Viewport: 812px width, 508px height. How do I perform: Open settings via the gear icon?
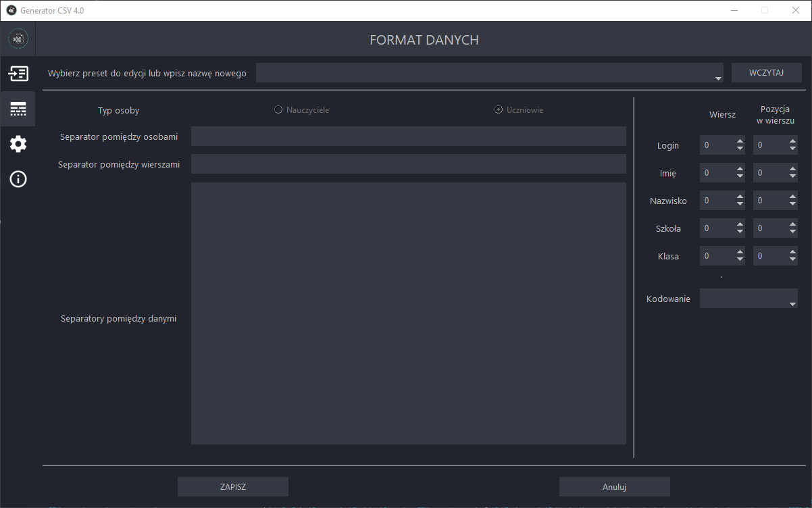click(18, 144)
